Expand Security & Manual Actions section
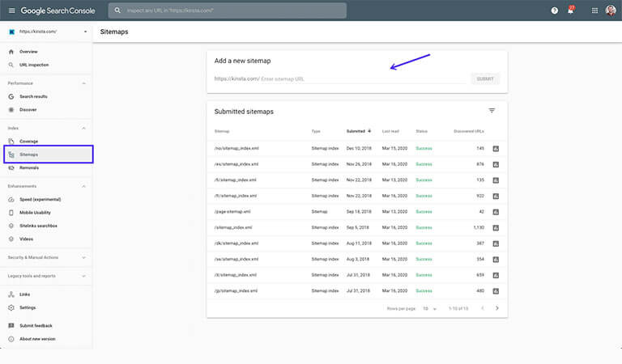This screenshot has width=622, height=364. tap(83, 257)
